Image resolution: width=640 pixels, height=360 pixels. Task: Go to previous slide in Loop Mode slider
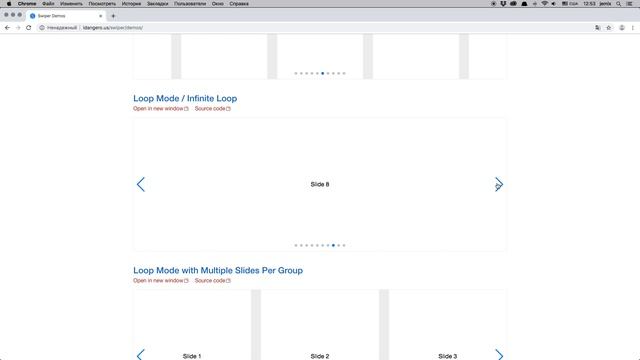(x=141, y=184)
